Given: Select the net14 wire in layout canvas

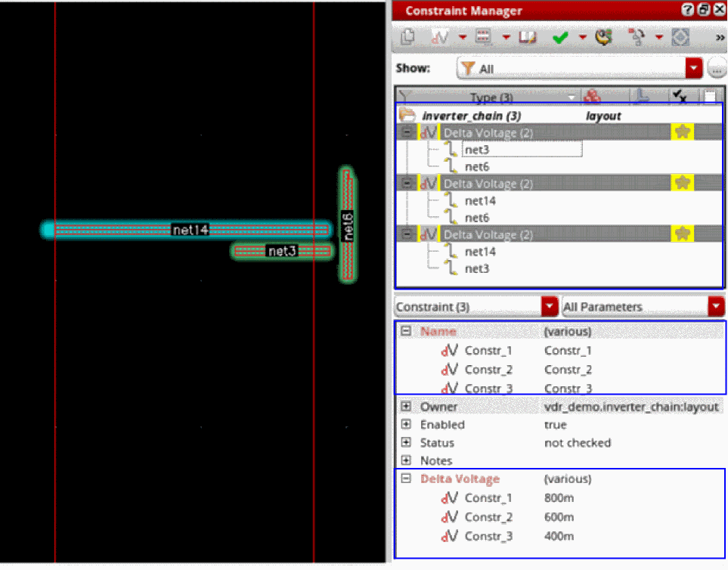Looking at the screenshot, I should [186, 230].
